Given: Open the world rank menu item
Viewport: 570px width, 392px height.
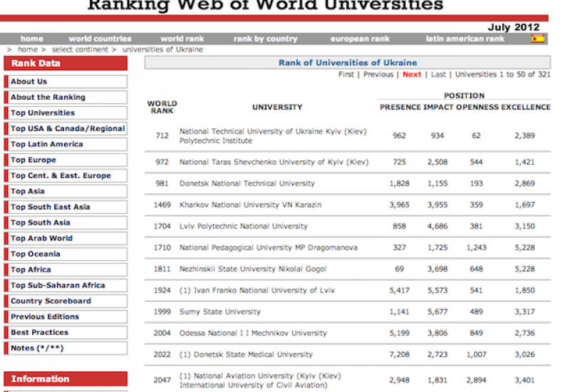Looking at the screenshot, I should pos(182,38).
